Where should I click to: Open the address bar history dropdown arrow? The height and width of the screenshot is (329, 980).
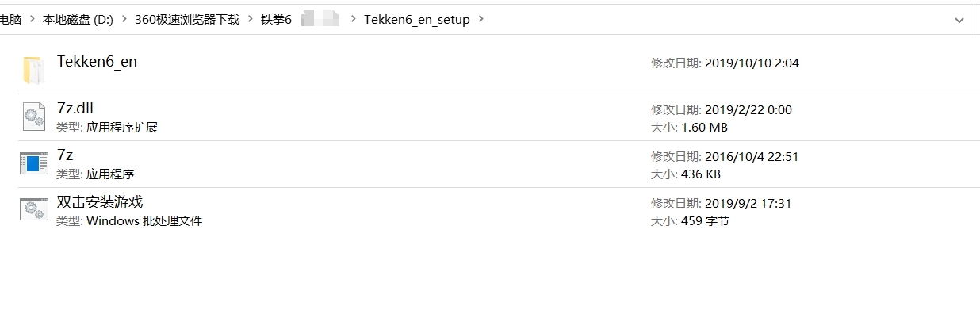click(x=959, y=20)
